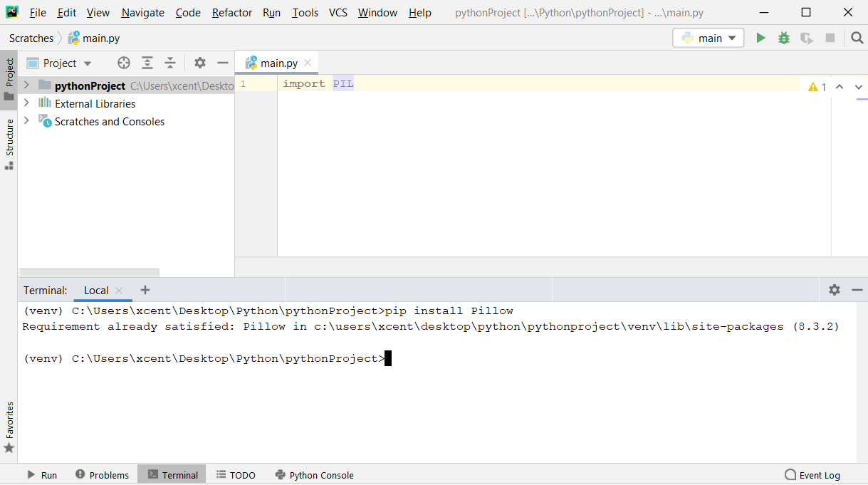The width and height of the screenshot is (868, 485).
Task: Open Project panel settings gear
Action: [199, 63]
